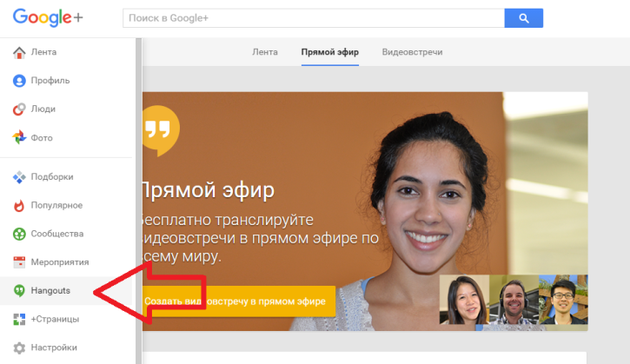This screenshot has width=630, height=364.
Task: Click the Люди circles icon
Action: (19, 109)
